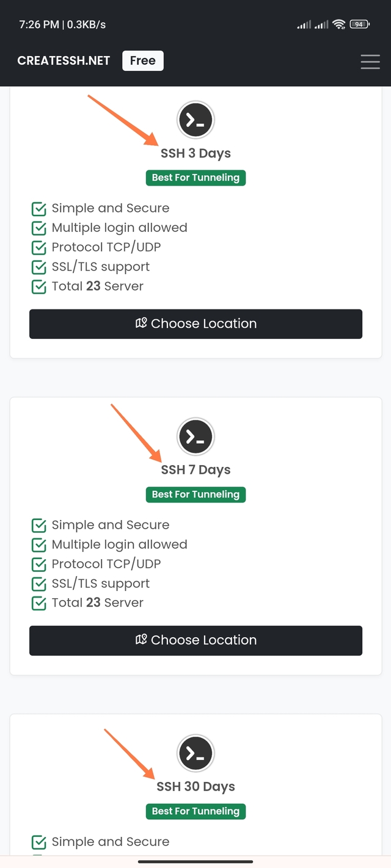This screenshot has height=868, width=391.
Task: Choose Location for SSH 7 Days
Action: (x=195, y=640)
